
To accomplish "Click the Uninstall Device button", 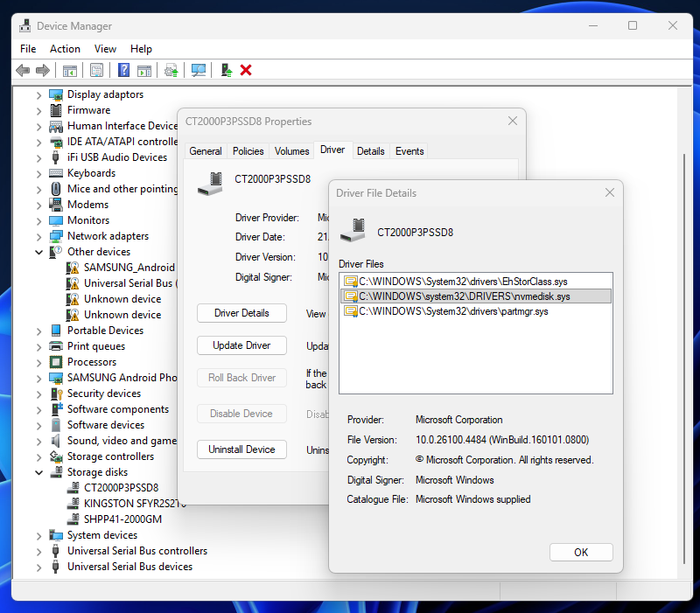I will coord(241,449).
